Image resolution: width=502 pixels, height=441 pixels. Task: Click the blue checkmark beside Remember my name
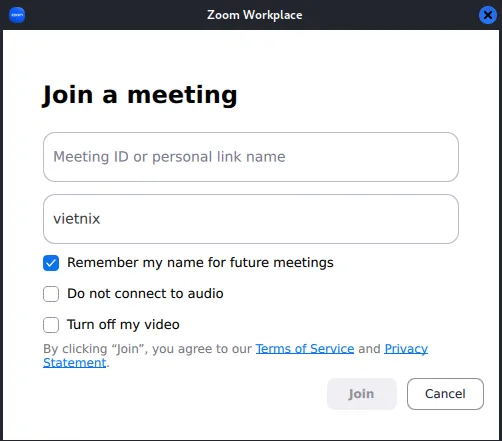(51, 263)
